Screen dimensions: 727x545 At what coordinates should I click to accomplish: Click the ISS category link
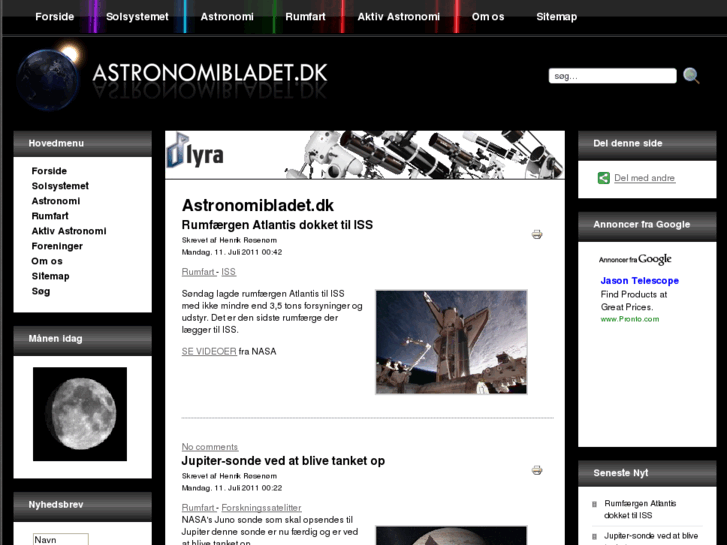(229, 272)
